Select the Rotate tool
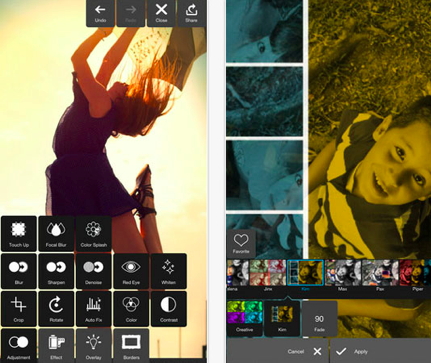 pos(56,309)
